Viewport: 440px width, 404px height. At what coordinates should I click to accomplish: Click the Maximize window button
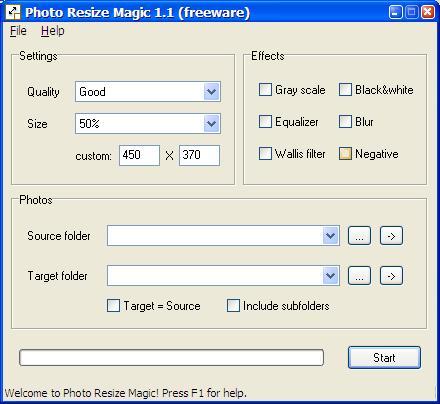point(412,12)
